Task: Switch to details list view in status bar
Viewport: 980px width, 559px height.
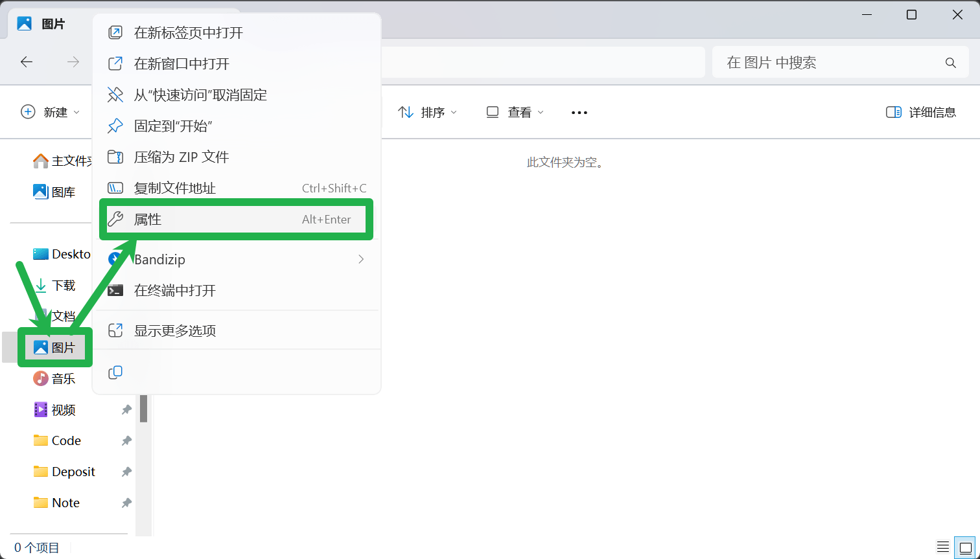Action: (943, 547)
